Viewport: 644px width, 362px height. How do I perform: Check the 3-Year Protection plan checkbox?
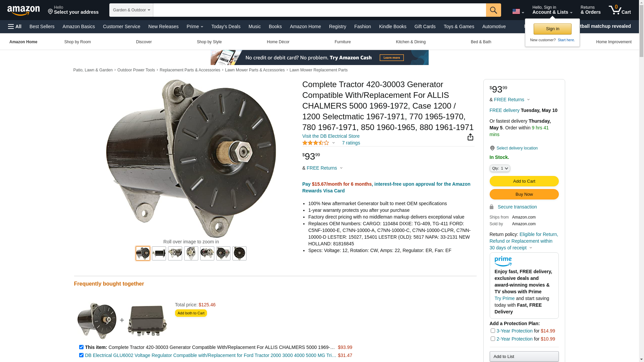tap(493, 331)
